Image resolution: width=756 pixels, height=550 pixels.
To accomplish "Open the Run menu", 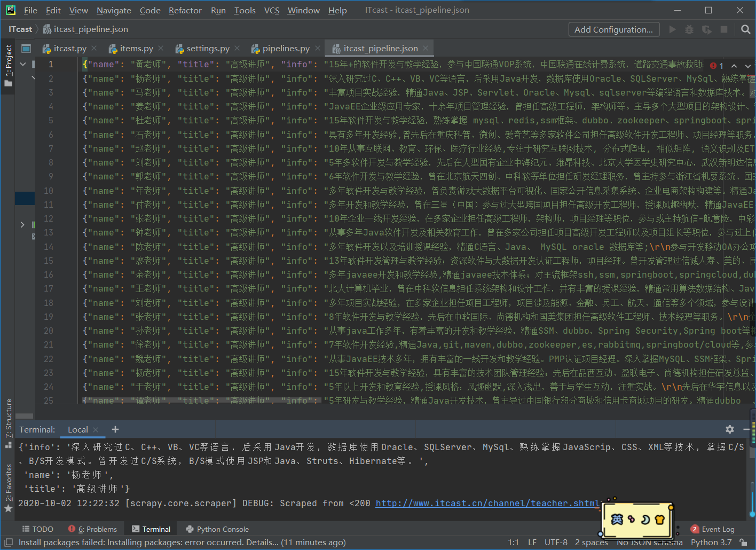I will 218,10.
